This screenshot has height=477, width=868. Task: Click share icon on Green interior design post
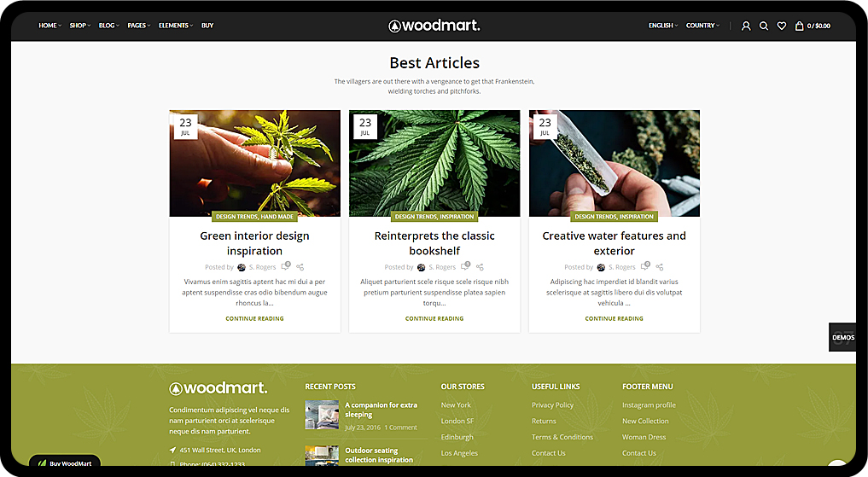click(x=300, y=267)
